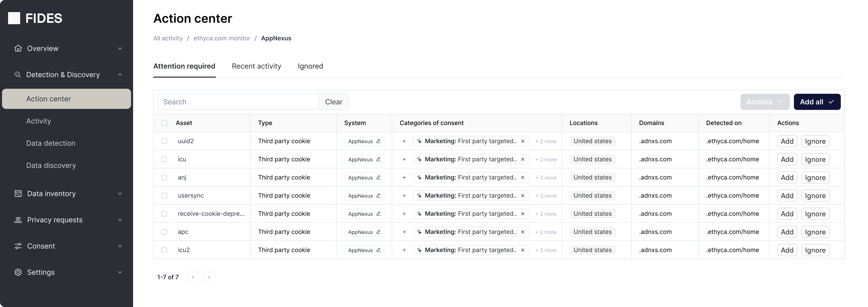This screenshot has height=307, width=868.
Task: Select the anj row checkbox
Action: click(x=164, y=178)
